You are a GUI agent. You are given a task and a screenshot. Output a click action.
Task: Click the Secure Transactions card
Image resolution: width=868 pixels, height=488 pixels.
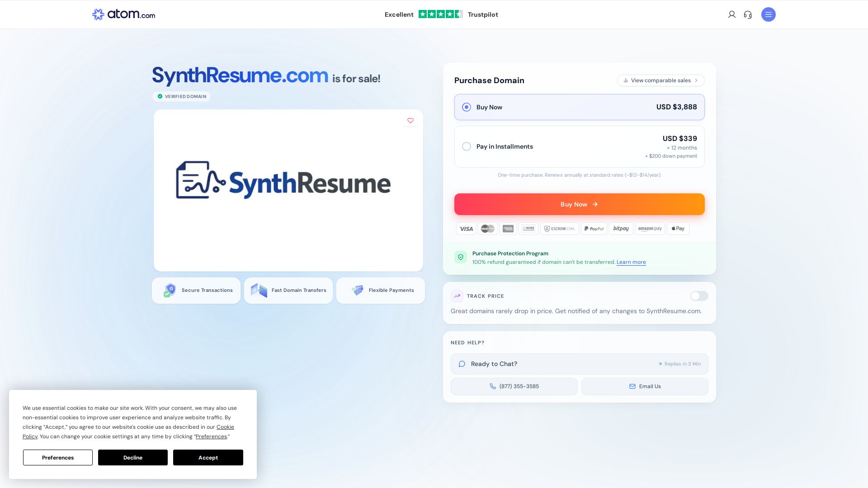[x=196, y=291]
